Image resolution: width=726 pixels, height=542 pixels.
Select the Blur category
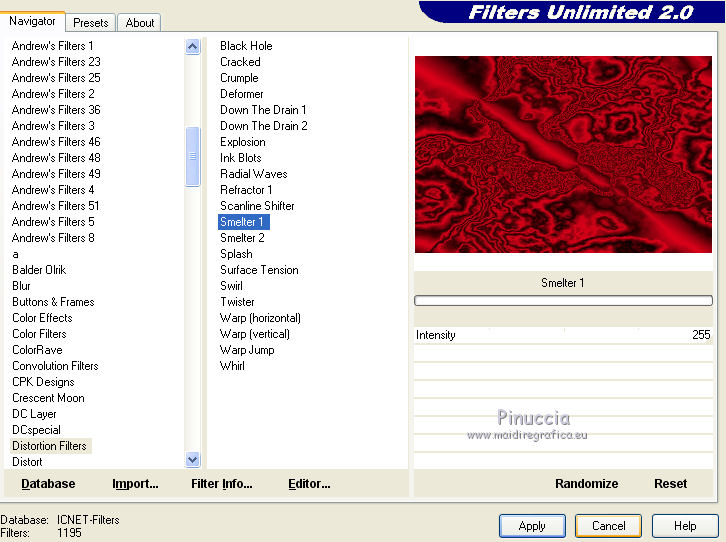[21, 286]
